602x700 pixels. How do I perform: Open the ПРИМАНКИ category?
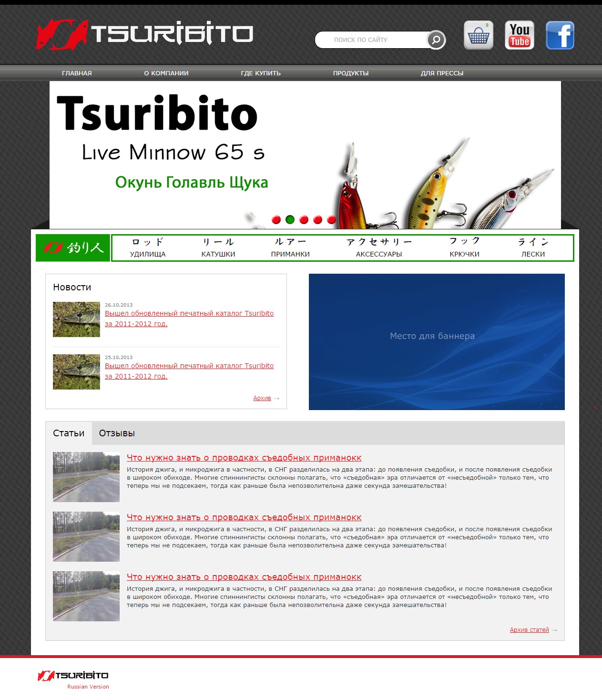point(290,248)
